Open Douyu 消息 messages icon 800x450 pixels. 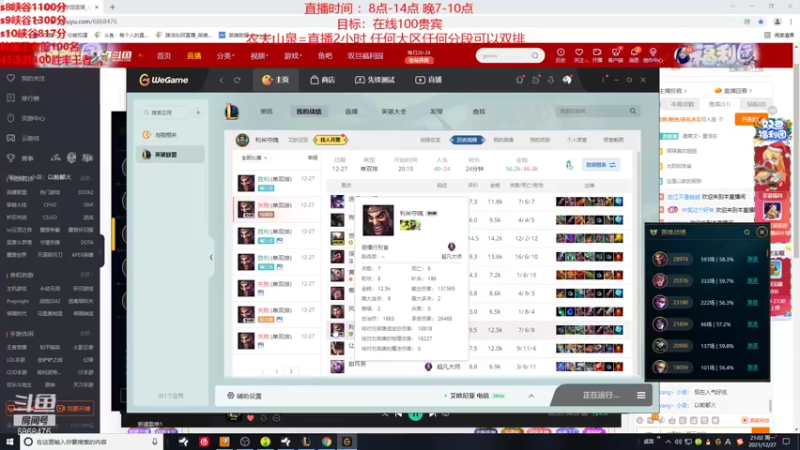(634, 55)
